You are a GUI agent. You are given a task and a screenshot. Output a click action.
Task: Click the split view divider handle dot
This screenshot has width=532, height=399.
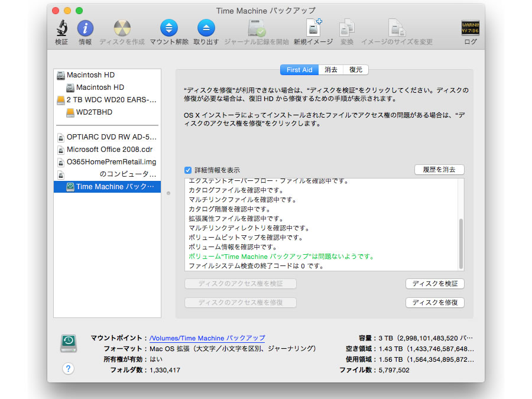click(168, 193)
